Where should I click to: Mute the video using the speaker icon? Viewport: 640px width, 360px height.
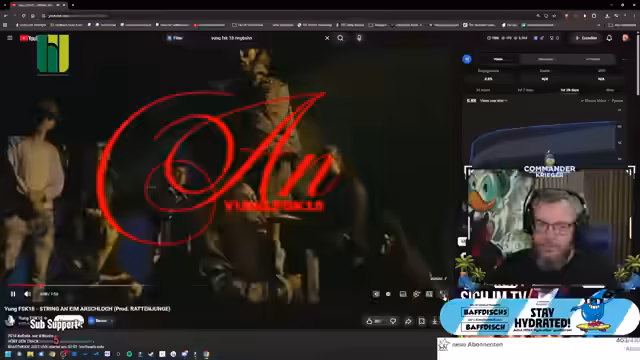(x=27, y=294)
